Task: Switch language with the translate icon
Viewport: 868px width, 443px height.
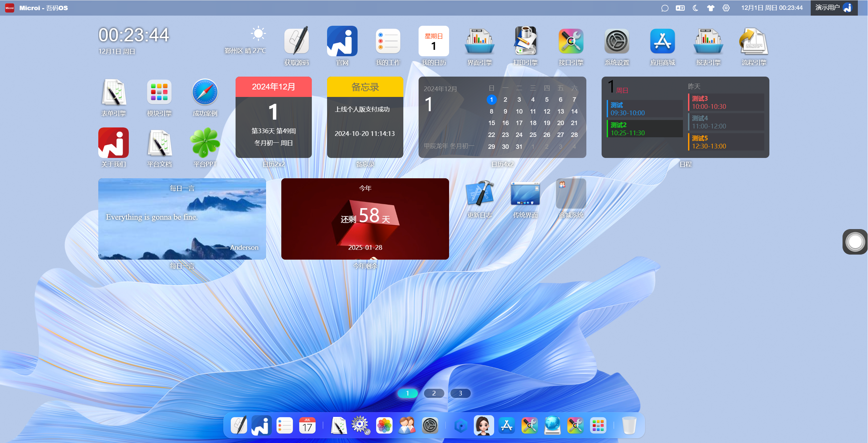Action: (x=680, y=8)
